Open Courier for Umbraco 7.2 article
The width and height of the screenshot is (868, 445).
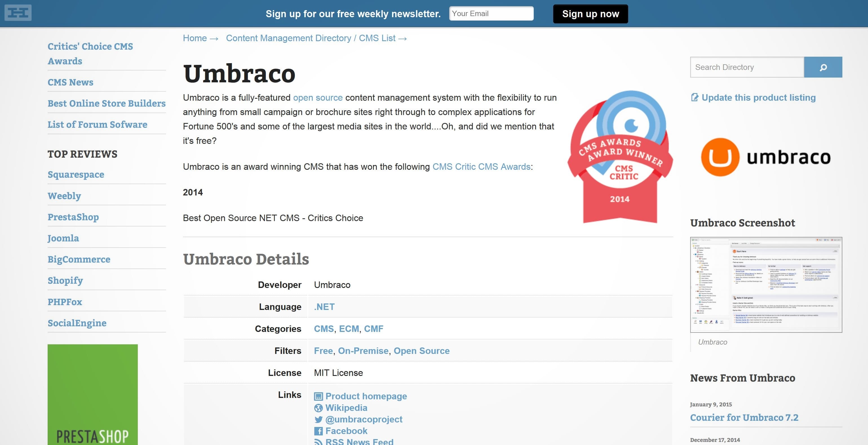744,417
